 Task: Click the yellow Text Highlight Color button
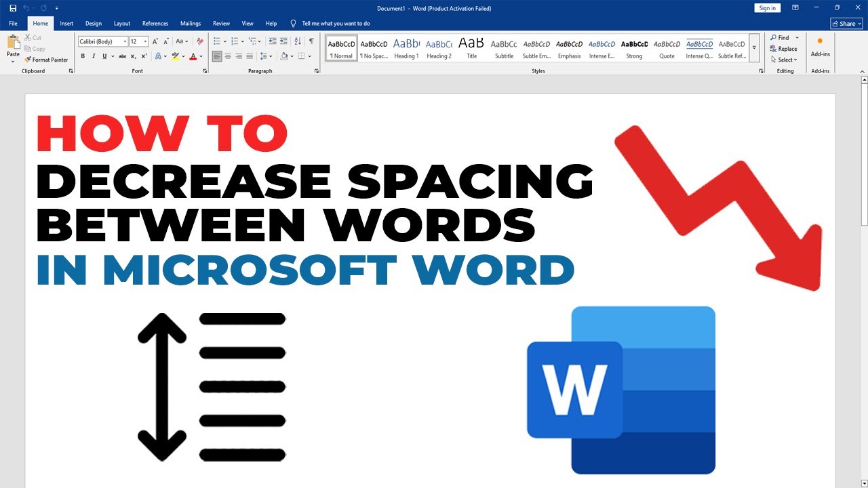click(175, 56)
